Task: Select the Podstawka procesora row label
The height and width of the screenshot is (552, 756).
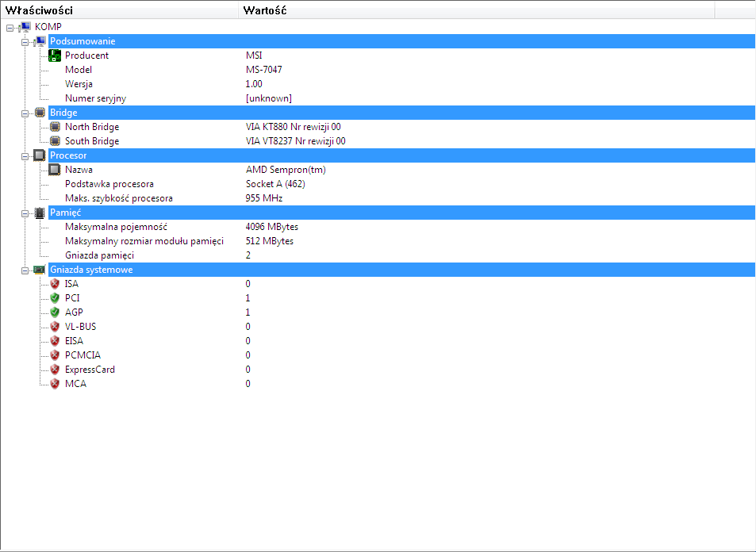Action: click(109, 184)
